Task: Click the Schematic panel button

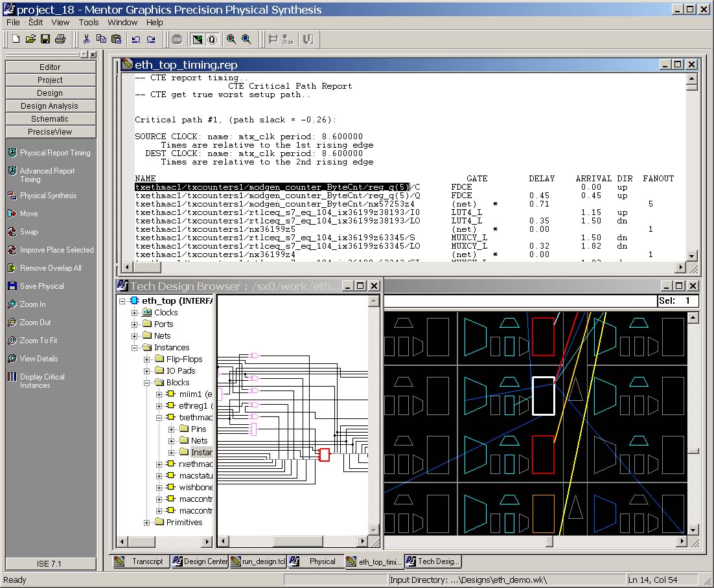Action: coord(51,119)
